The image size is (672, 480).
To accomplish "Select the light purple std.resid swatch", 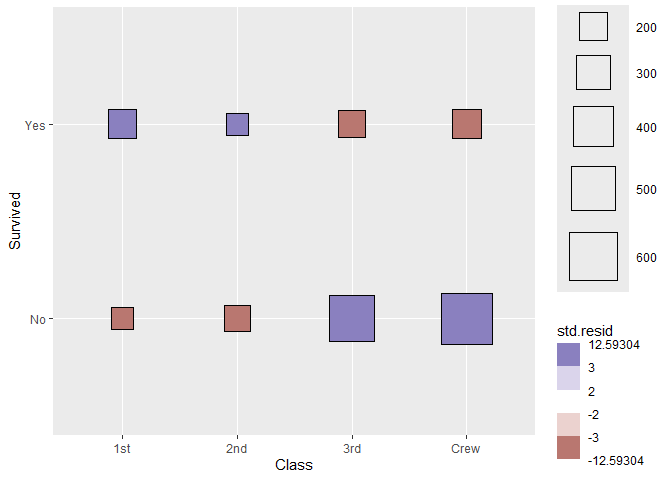I will [568, 378].
